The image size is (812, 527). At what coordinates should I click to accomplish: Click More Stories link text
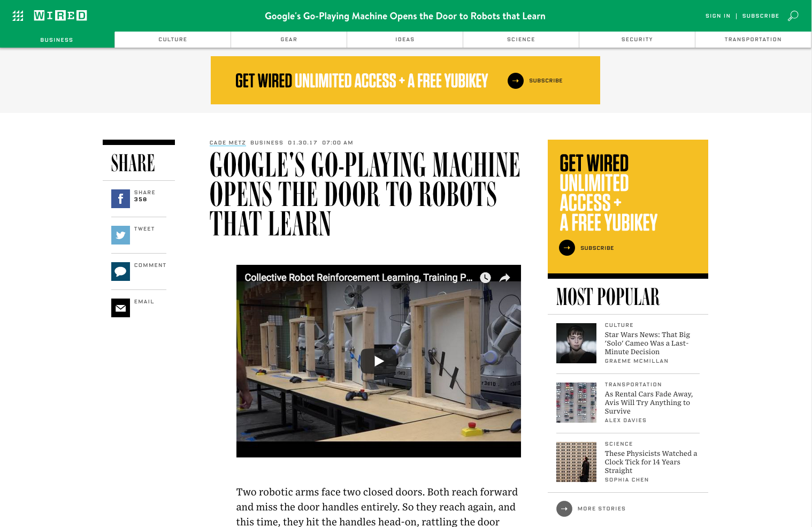[601, 509]
